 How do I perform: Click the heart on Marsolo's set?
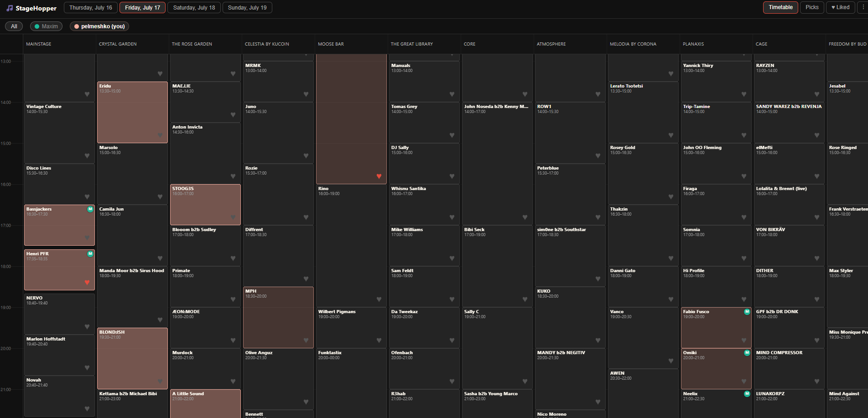click(x=160, y=197)
